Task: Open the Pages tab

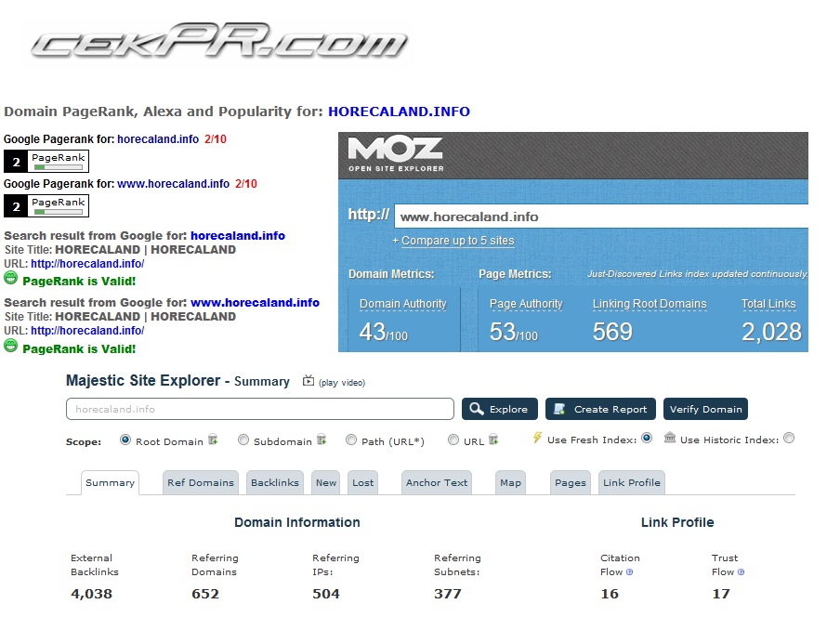Action: (x=571, y=482)
